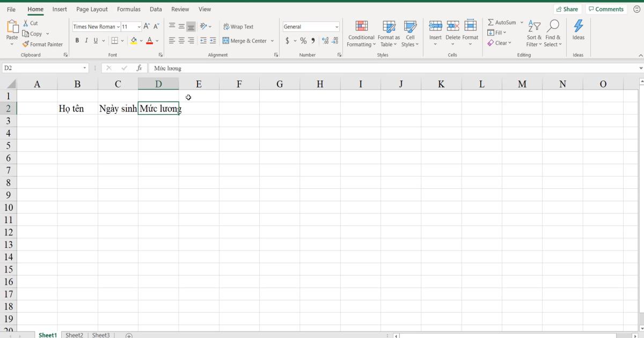Click the Increase Font Size icon
644x338 pixels.
point(145,26)
